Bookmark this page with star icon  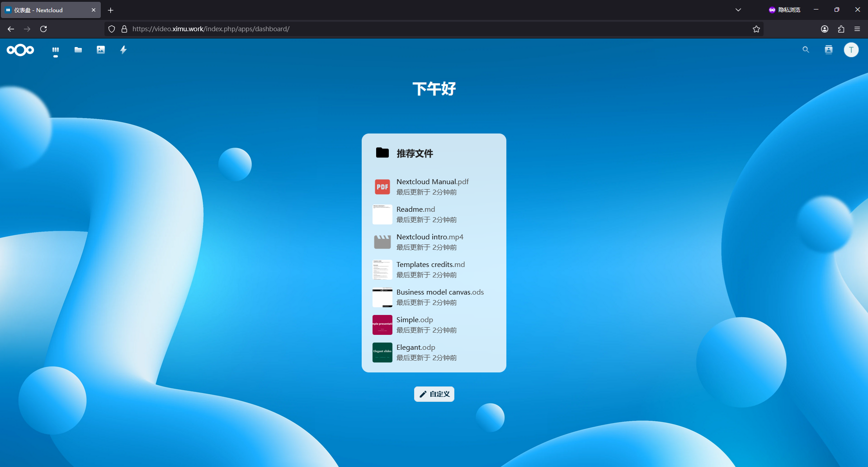756,29
